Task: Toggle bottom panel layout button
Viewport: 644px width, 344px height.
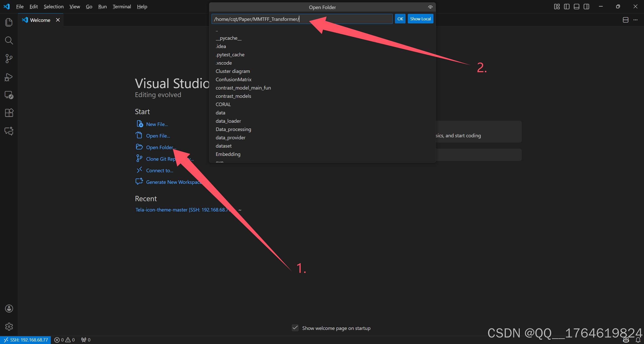Action: coord(576,7)
